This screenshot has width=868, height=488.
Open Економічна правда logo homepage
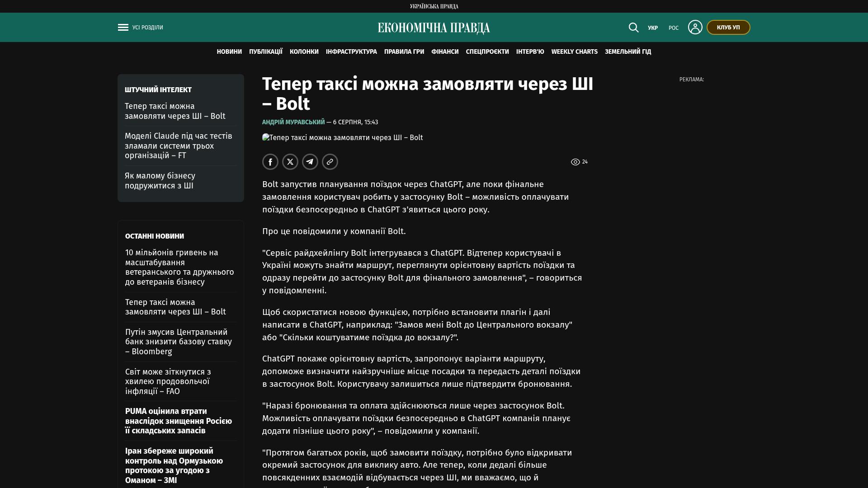[x=434, y=28]
